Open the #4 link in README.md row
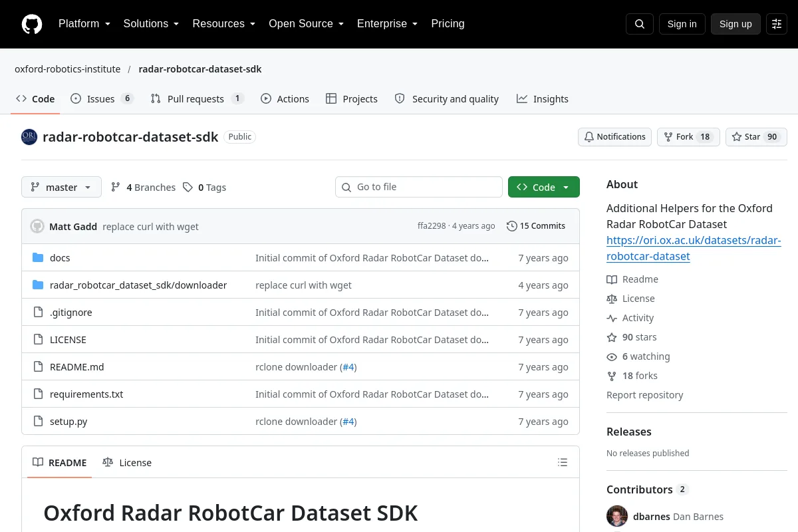This screenshot has height=532, width=798. (x=348, y=367)
